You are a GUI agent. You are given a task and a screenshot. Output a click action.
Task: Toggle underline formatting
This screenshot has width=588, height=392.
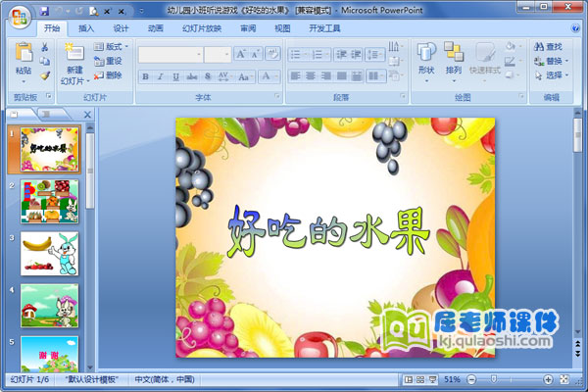click(175, 76)
